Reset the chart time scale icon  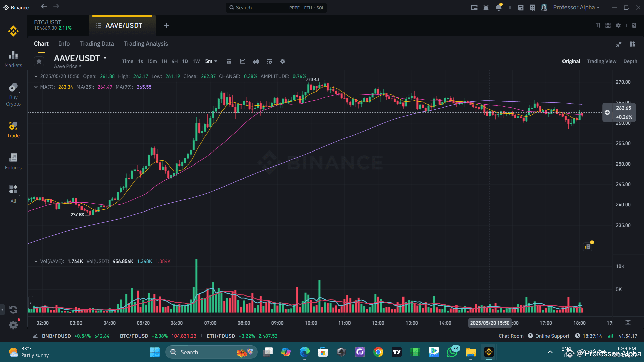(628, 323)
